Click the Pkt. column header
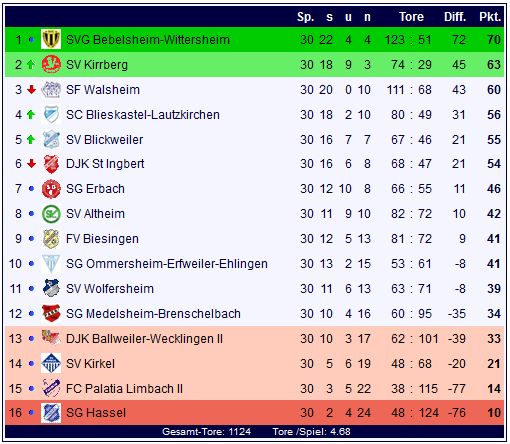Screen dimensions: 510x444 tap(490, 17)
